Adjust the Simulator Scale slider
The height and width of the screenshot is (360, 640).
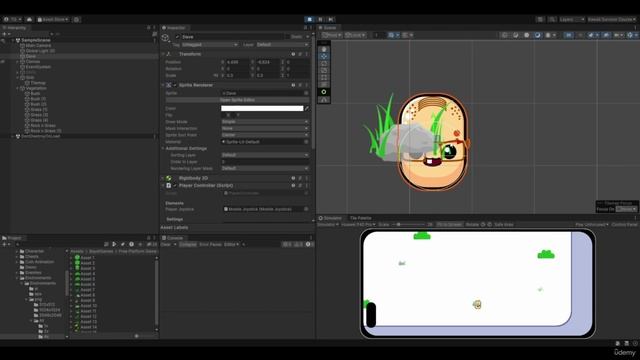coord(408,224)
